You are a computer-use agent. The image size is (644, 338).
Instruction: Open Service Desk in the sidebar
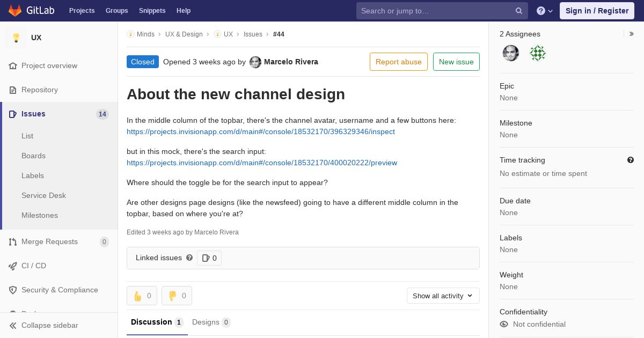43,195
